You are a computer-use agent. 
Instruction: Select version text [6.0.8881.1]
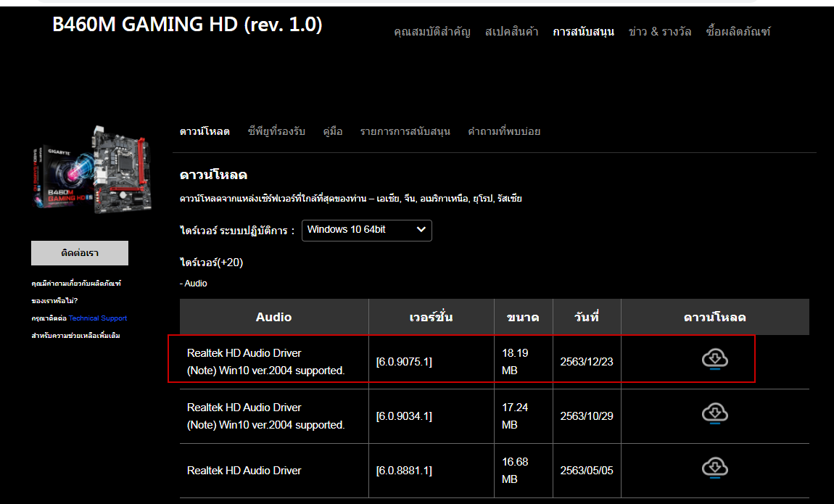click(404, 471)
